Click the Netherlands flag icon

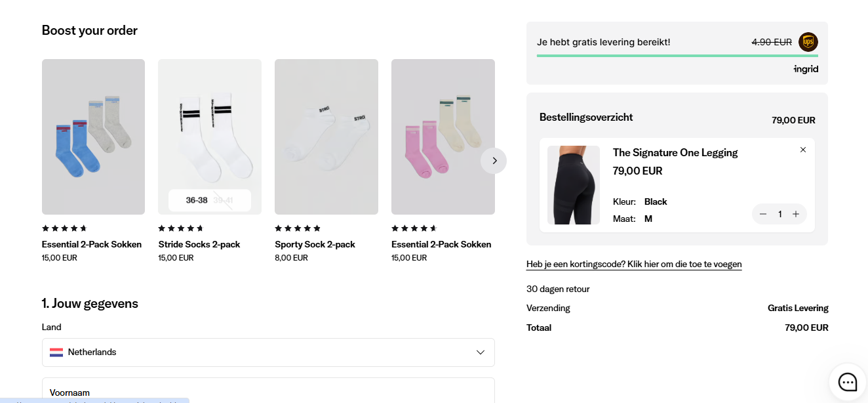[x=56, y=352]
